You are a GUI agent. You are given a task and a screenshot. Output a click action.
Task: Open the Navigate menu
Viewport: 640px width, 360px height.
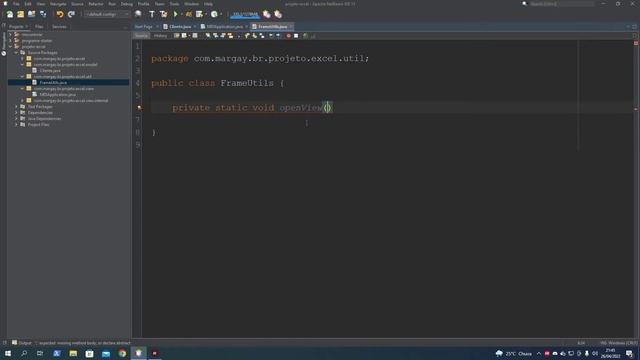(x=58, y=4)
